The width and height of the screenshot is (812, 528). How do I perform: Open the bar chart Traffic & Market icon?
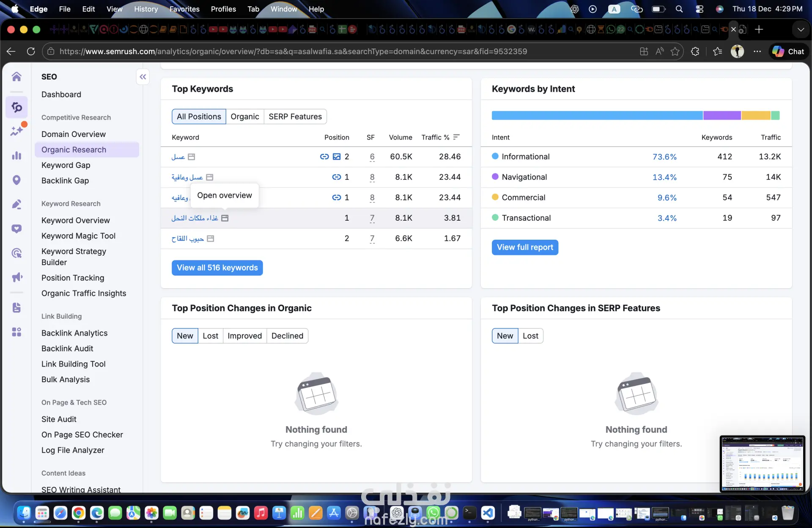(16, 156)
